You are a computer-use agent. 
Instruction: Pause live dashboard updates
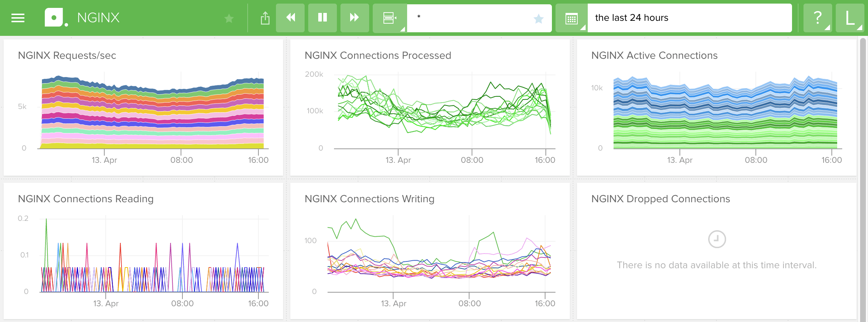323,18
